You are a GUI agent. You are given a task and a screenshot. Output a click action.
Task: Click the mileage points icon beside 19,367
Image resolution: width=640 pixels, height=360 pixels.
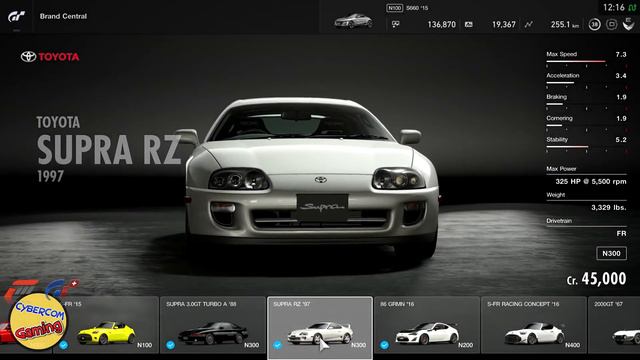click(x=469, y=24)
